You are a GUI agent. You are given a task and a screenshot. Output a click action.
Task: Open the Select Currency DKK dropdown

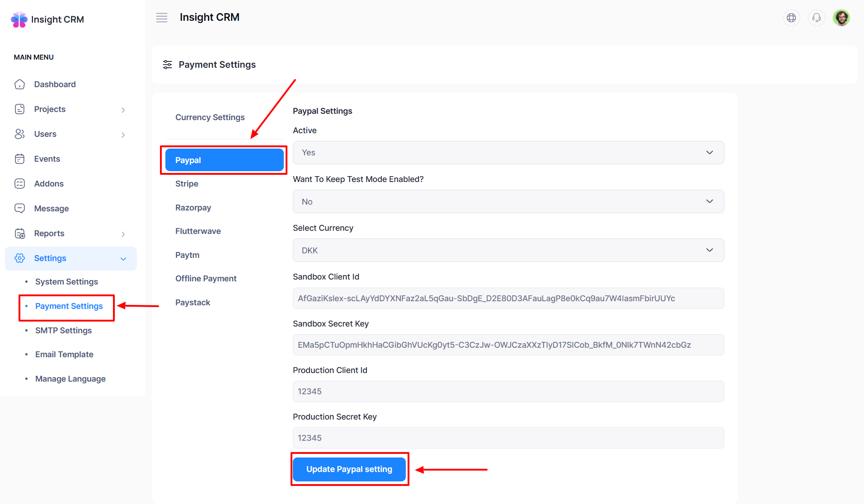[508, 250]
